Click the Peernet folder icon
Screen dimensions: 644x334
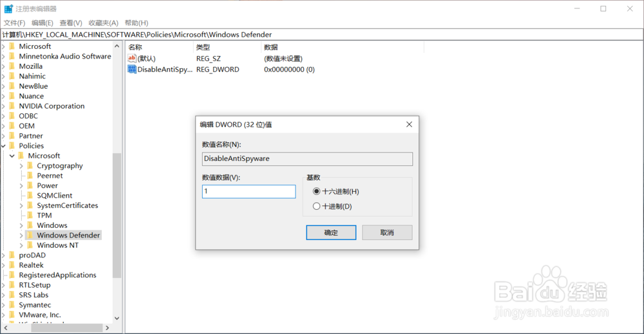pos(30,176)
